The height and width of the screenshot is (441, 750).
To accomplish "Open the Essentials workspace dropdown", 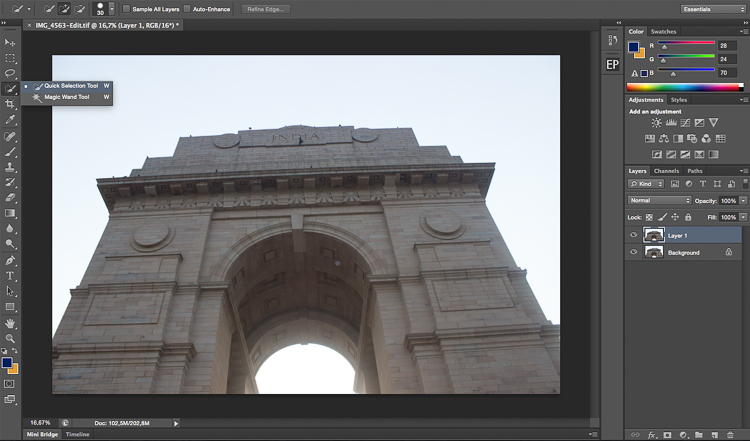I will (x=713, y=9).
